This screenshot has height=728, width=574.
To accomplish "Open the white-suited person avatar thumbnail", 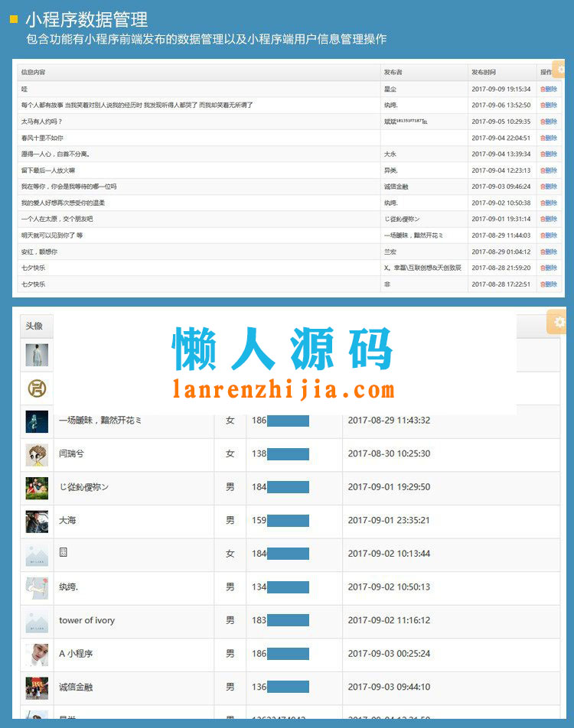I will pyautogui.click(x=37, y=355).
